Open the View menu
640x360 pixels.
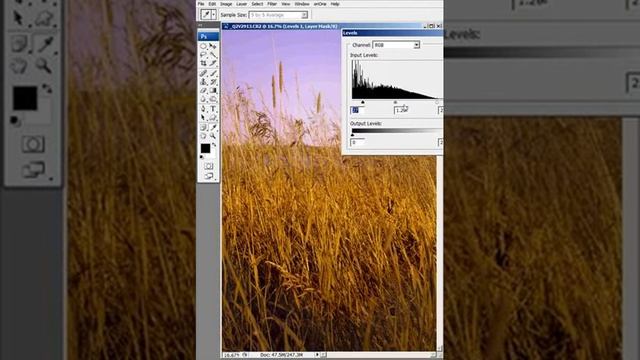coord(286,4)
